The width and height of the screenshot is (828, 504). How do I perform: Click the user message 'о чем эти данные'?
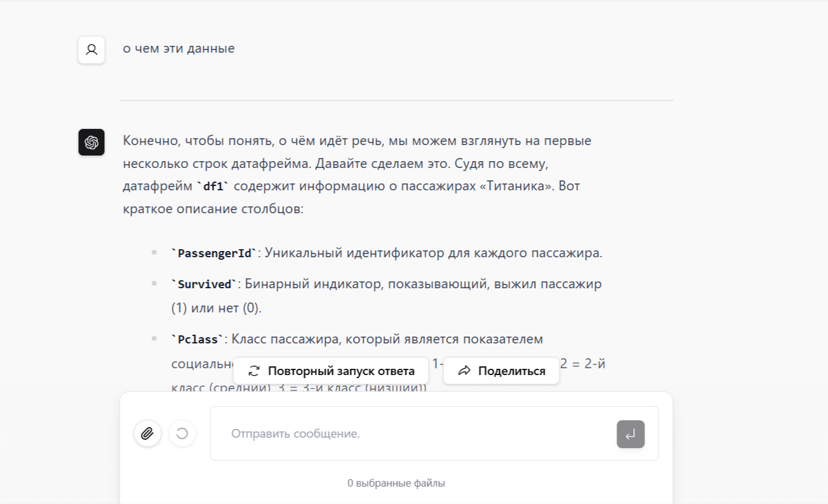[x=179, y=48]
